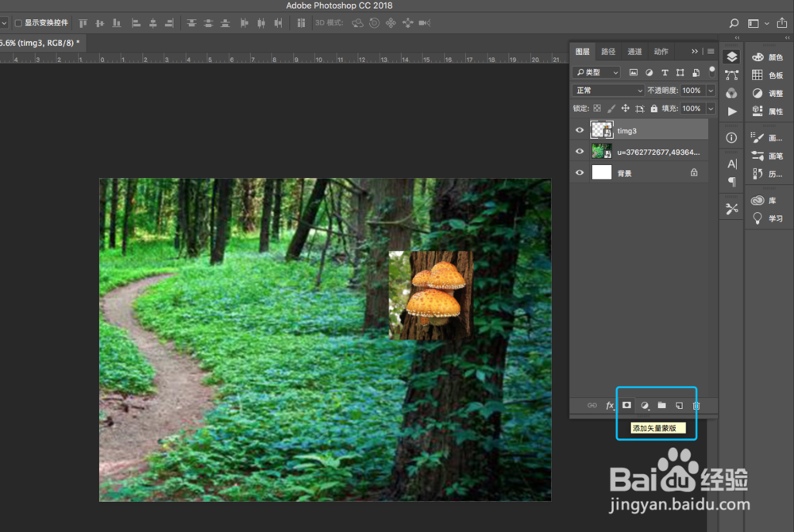Toggle shape layer filter

pyautogui.click(x=680, y=72)
